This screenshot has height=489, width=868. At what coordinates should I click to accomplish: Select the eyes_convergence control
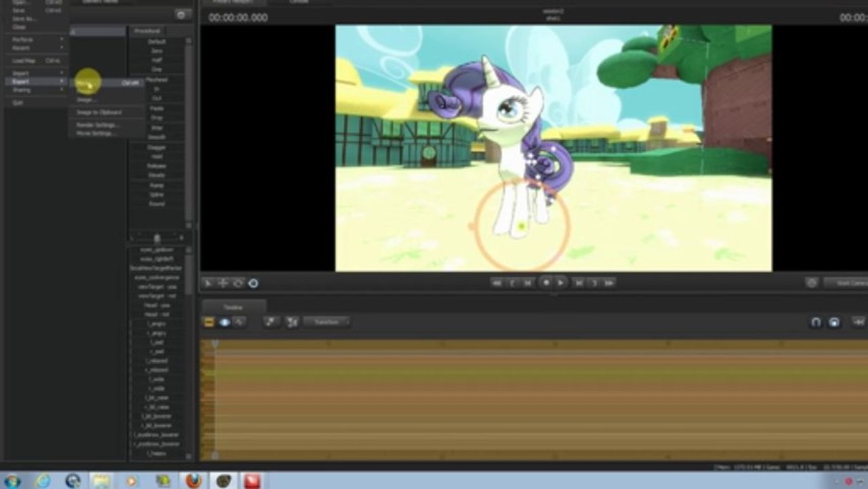click(x=157, y=278)
